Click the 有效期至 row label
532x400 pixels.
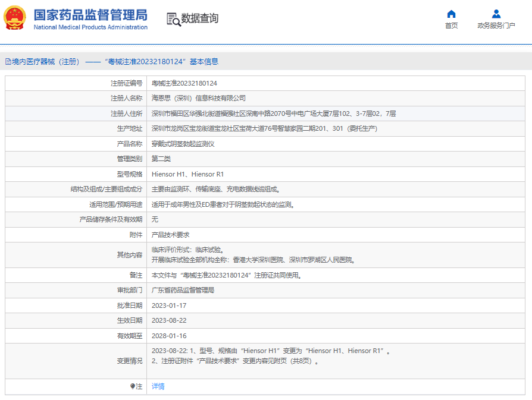click(x=130, y=336)
